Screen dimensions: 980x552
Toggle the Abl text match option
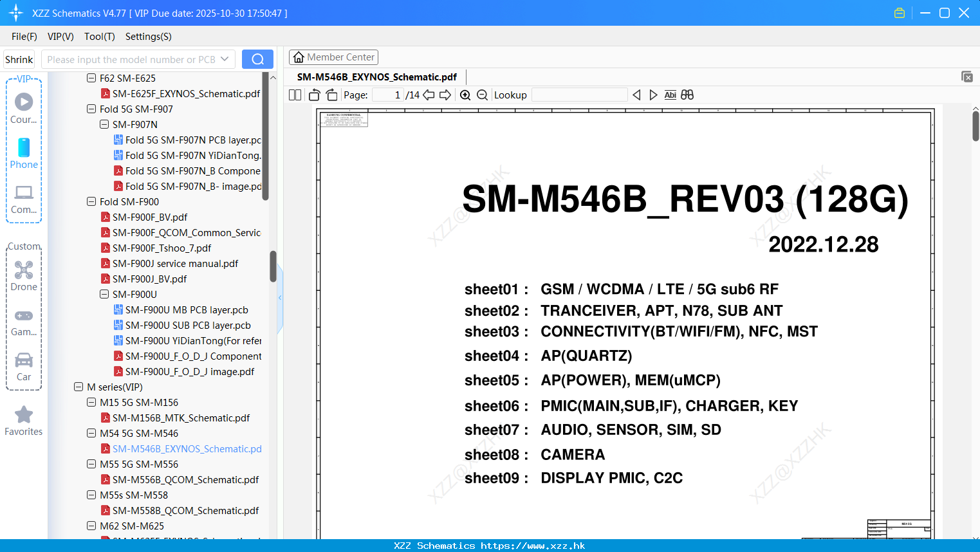(670, 95)
